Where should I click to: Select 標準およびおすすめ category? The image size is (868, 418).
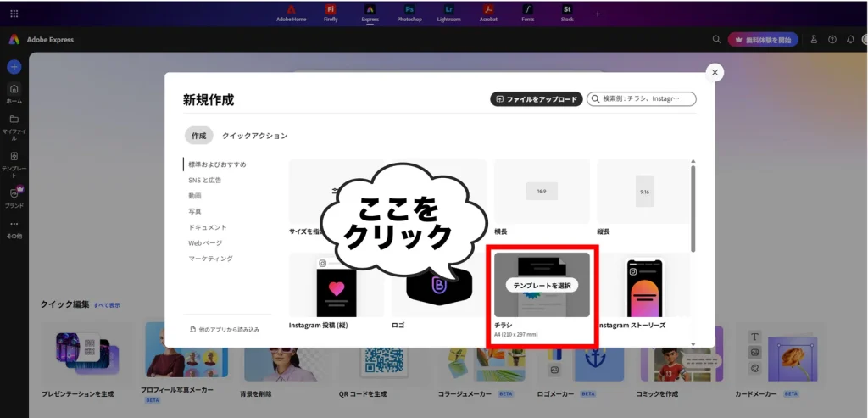(217, 164)
